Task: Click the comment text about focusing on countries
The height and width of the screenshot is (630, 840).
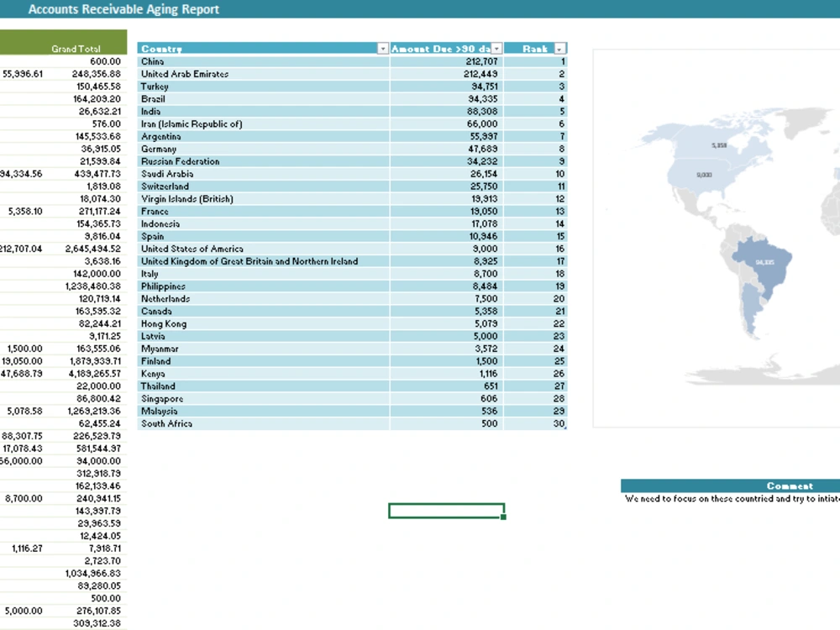Action: click(x=732, y=499)
